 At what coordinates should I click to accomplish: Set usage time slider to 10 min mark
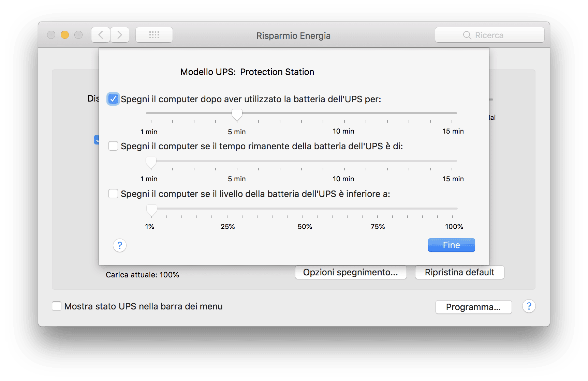(x=344, y=113)
